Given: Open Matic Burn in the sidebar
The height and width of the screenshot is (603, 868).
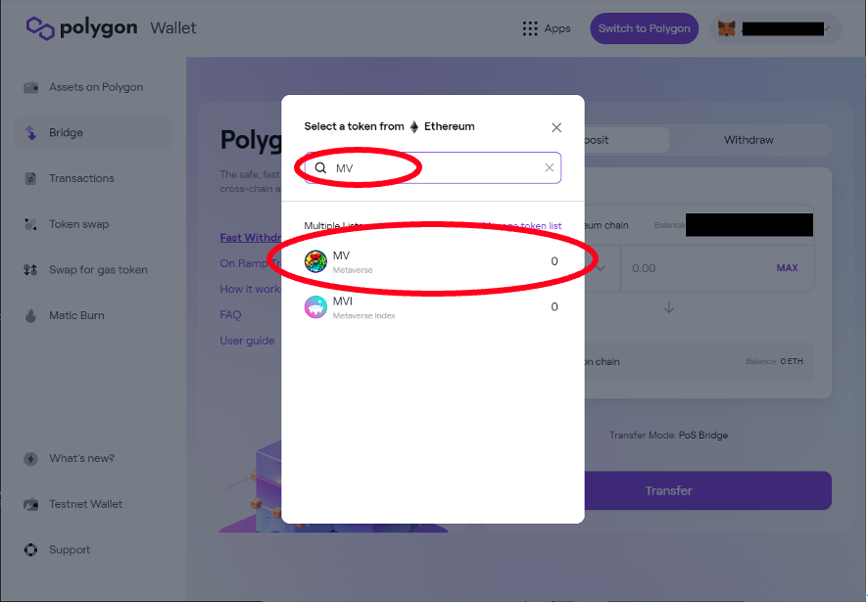Looking at the screenshot, I should pyautogui.click(x=76, y=315).
